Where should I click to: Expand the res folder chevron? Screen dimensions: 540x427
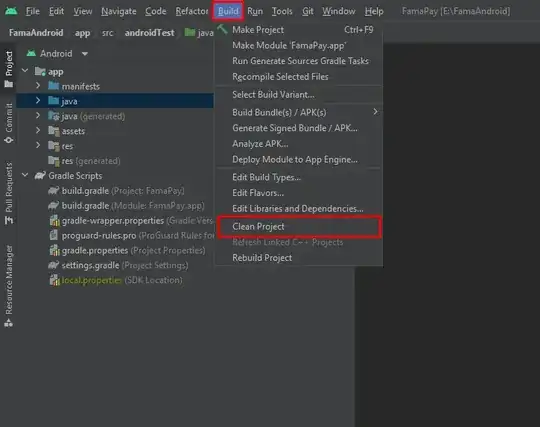point(38,145)
